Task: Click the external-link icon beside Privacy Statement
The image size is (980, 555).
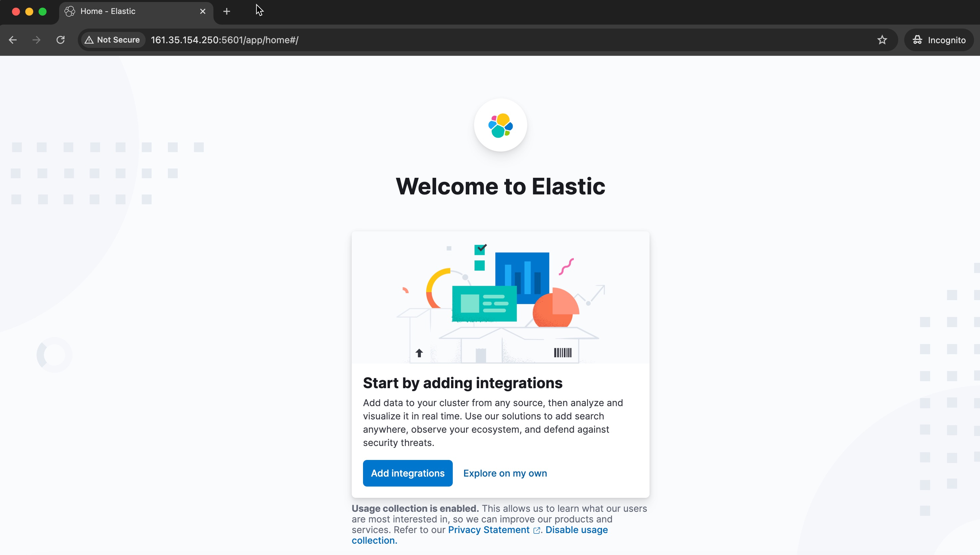Action: click(537, 530)
